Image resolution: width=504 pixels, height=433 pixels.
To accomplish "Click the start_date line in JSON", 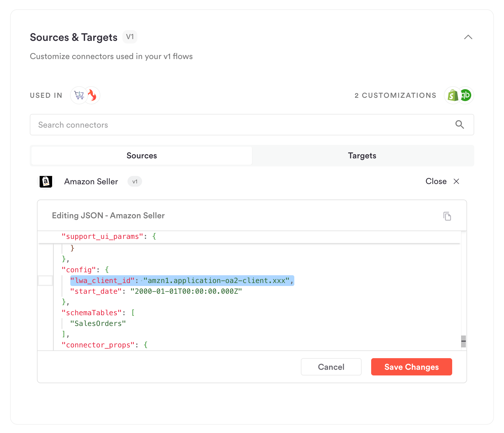I will (156, 291).
